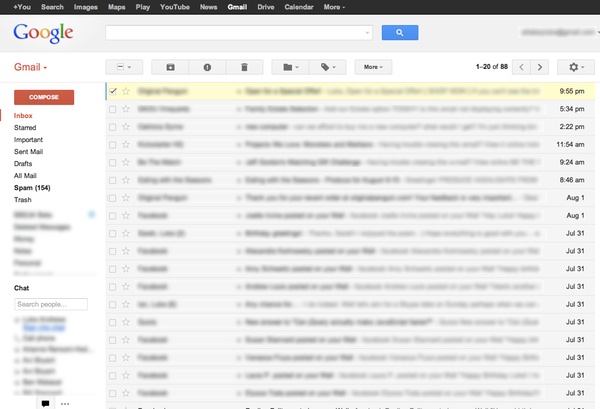The height and width of the screenshot is (409, 600).
Task: Open the Inbox folder
Action: [x=23, y=116]
